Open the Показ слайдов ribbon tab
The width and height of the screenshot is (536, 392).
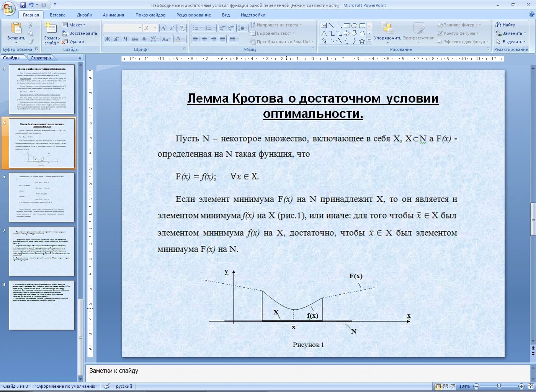tap(150, 15)
